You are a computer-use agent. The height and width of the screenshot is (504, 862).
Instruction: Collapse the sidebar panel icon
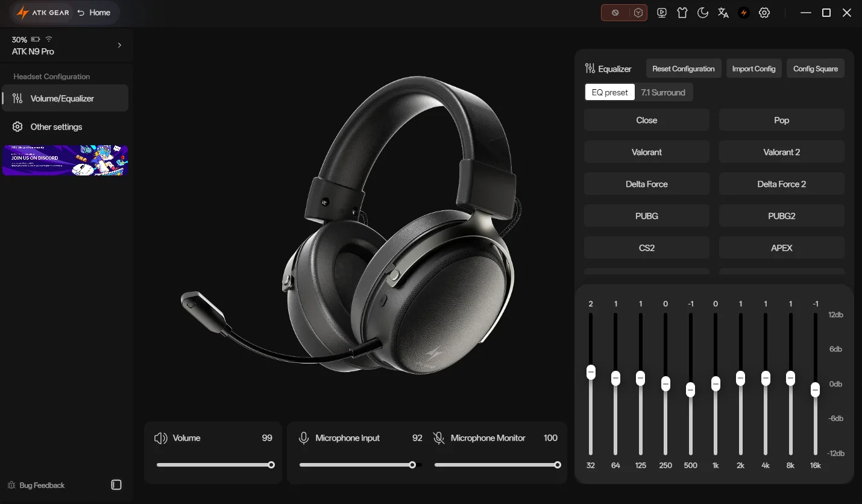[x=117, y=485]
